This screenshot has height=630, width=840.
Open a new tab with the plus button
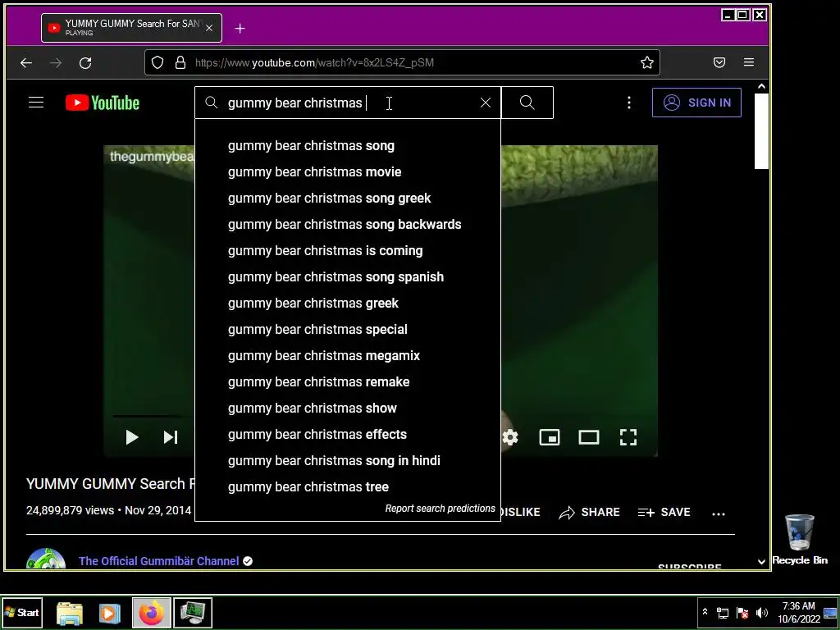click(x=240, y=29)
